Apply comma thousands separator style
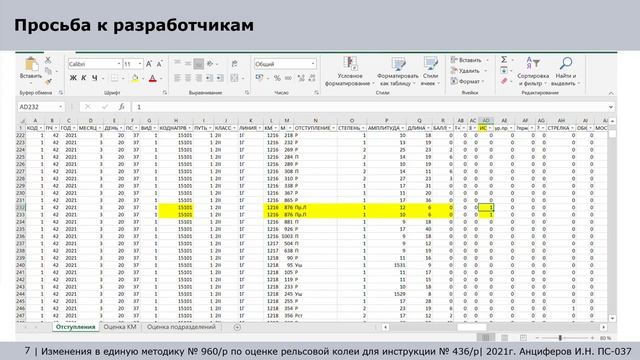The width and height of the screenshot is (640, 360). point(288,78)
